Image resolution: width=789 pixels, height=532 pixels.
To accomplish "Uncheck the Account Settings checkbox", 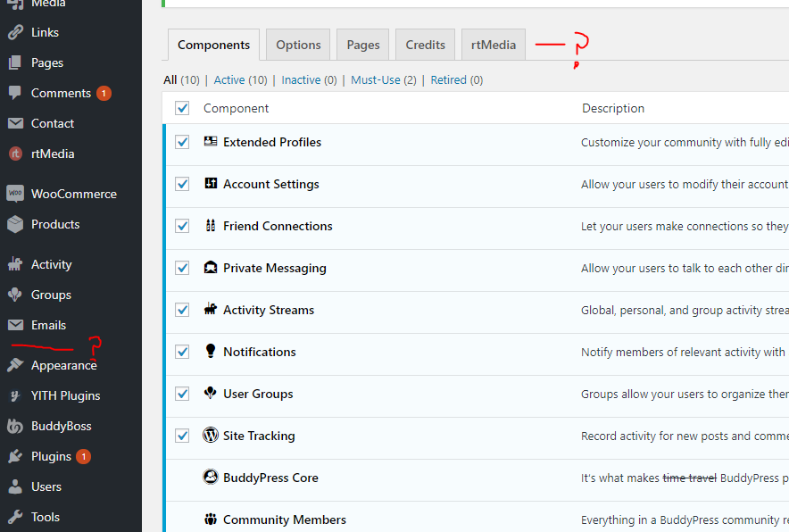I will [182, 184].
